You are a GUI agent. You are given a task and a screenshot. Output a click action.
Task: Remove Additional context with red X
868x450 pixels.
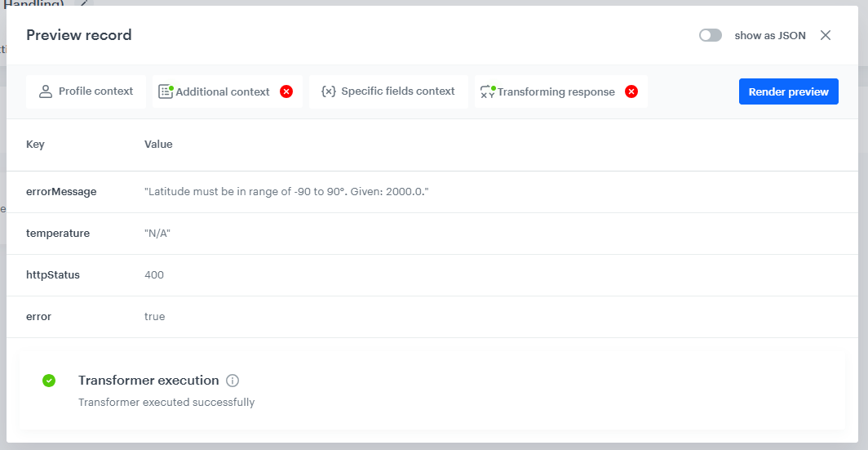point(286,91)
